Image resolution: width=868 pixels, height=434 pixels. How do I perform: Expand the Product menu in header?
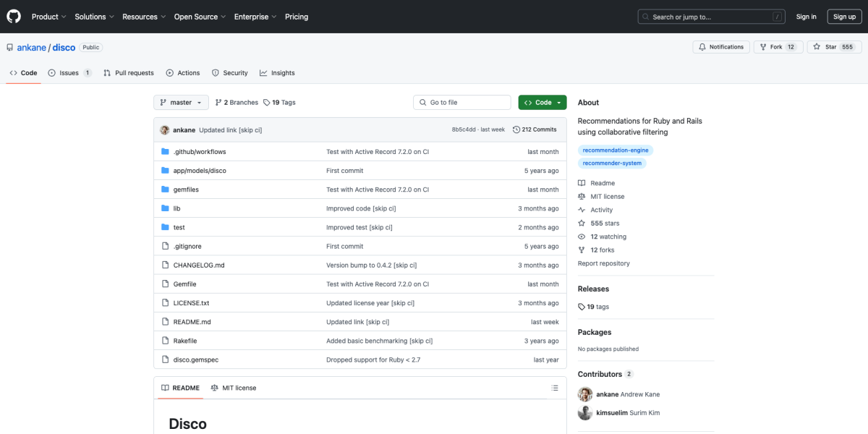pos(48,17)
